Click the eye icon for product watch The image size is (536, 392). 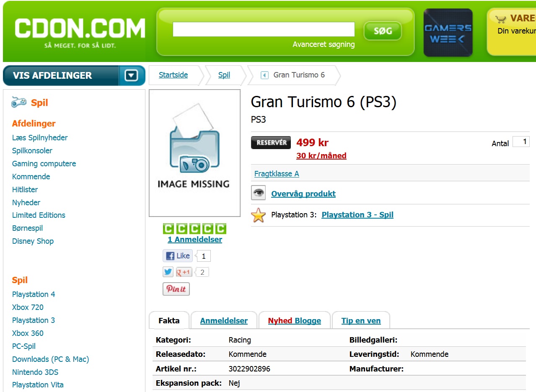coord(259,193)
